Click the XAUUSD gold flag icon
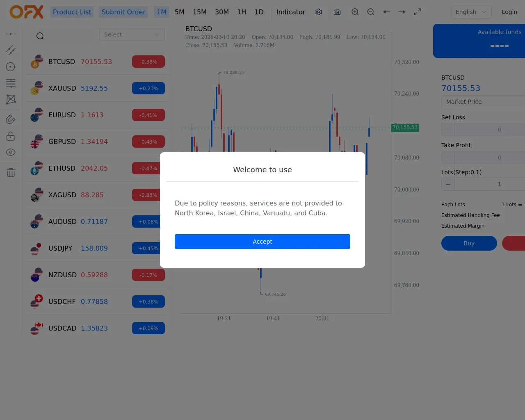 [x=37, y=88]
